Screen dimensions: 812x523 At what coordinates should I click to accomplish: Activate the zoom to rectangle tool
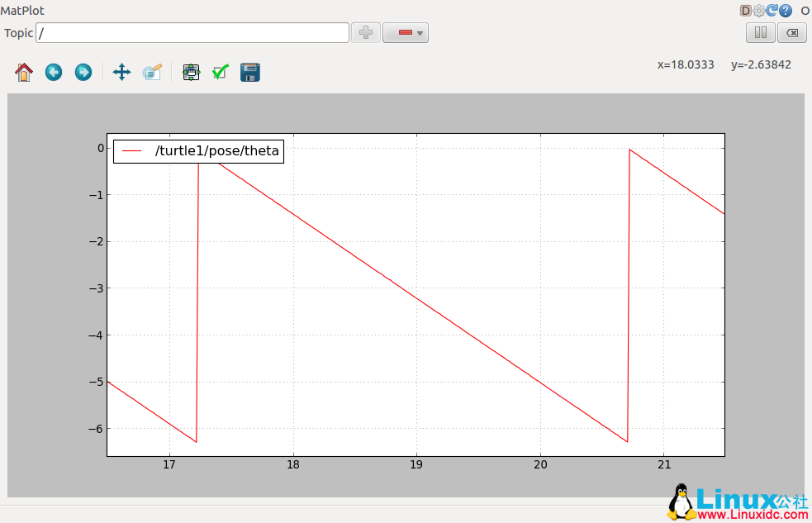click(x=152, y=72)
